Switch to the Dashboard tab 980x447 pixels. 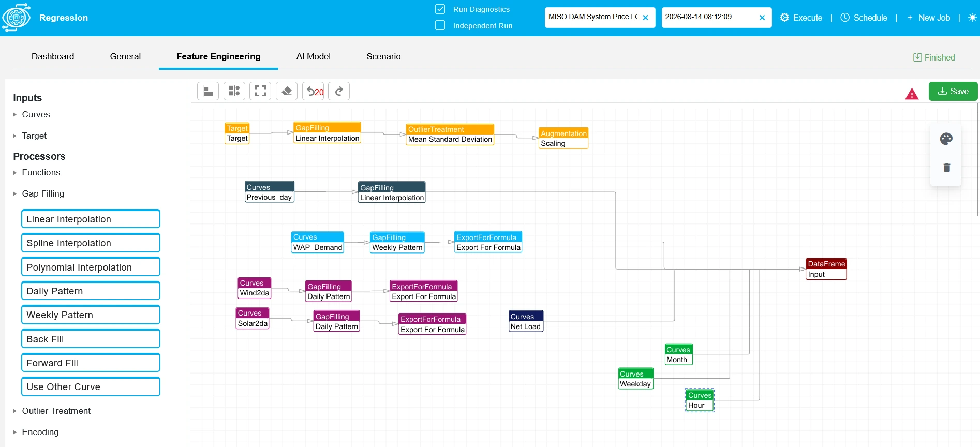pos(53,56)
